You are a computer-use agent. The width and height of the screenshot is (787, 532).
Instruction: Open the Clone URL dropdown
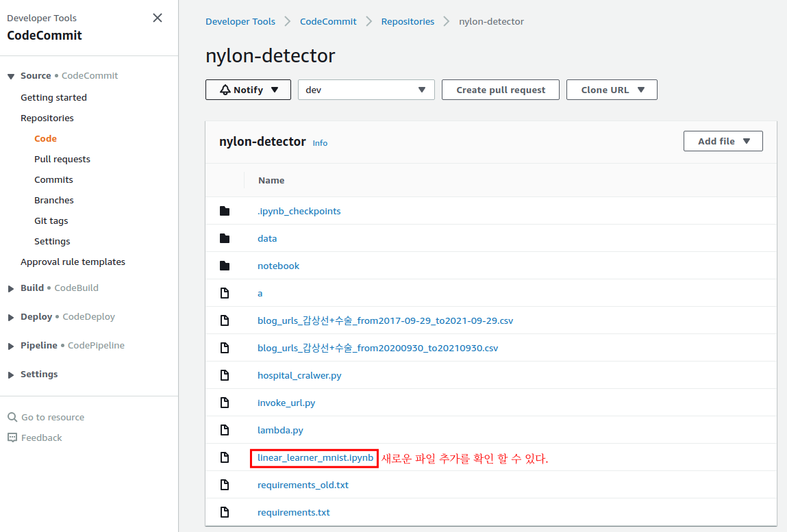pyautogui.click(x=612, y=90)
